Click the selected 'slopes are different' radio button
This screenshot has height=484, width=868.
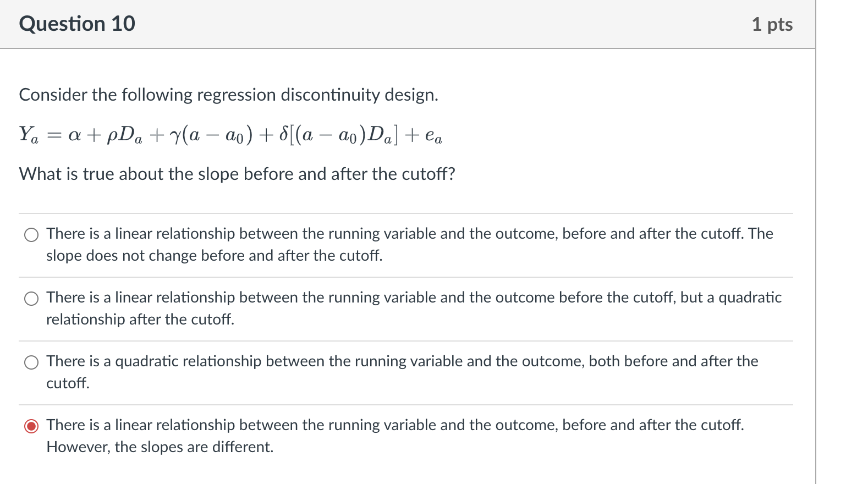[x=31, y=426]
